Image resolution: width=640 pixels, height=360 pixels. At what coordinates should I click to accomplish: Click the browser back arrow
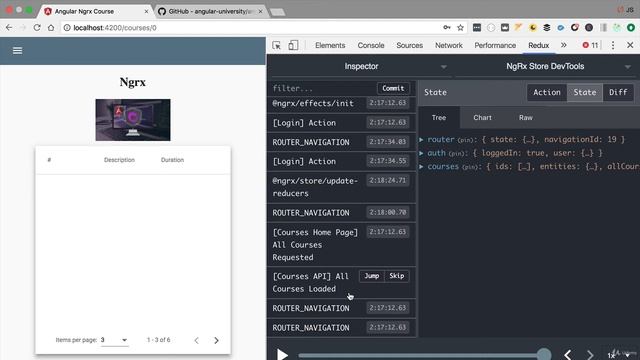[x=9, y=28]
